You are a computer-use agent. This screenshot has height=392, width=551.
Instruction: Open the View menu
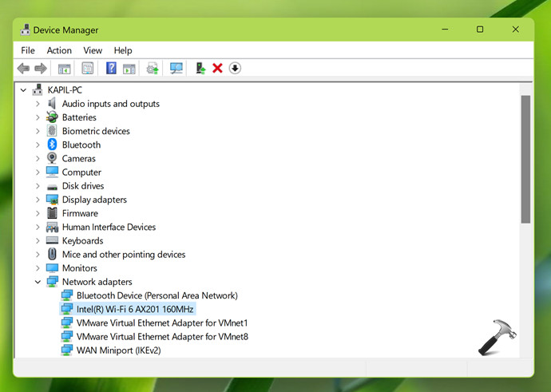[93, 50]
